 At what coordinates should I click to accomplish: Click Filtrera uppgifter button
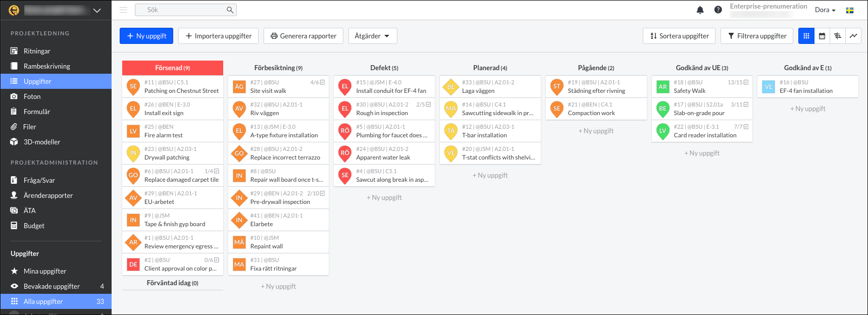pyautogui.click(x=756, y=36)
